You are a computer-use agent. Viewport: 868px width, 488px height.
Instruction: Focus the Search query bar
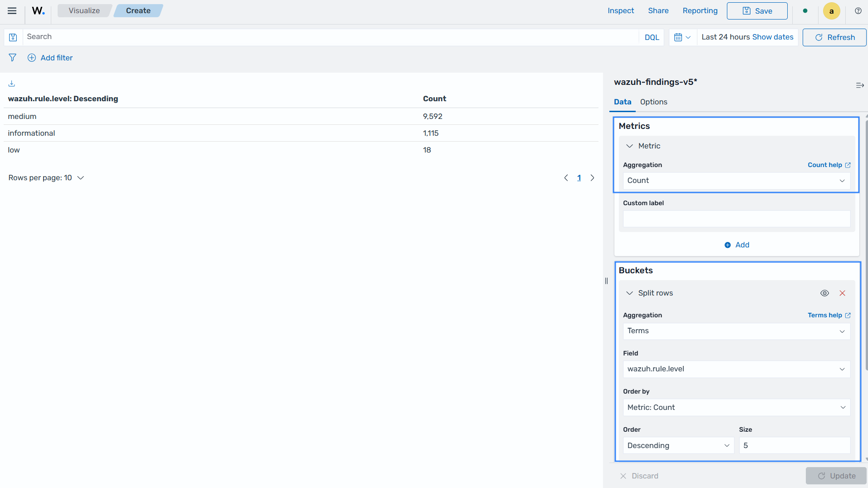tap(331, 37)
